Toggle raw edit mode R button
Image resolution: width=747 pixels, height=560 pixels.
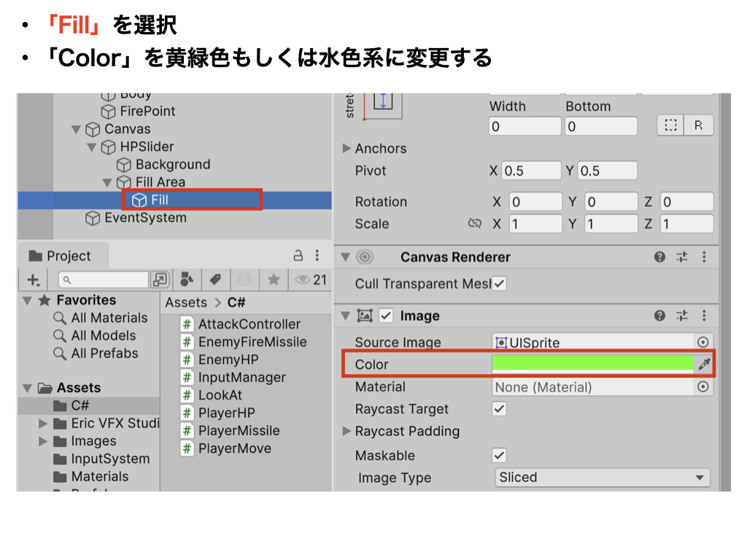pos(699,125)
